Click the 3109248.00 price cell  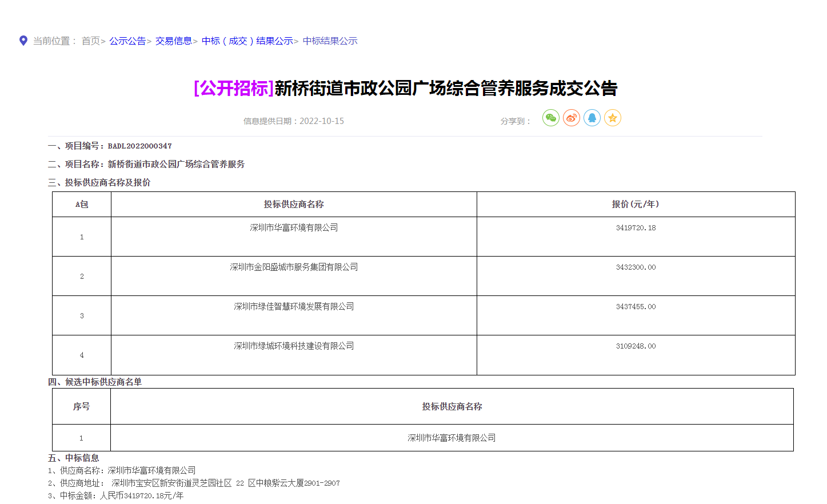[636, 346]
